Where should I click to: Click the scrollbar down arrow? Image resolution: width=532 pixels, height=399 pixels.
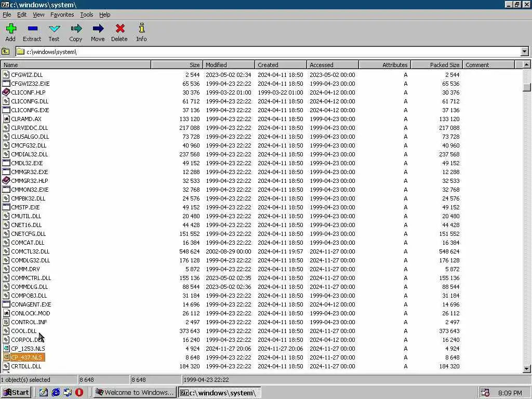pos(527,368)
